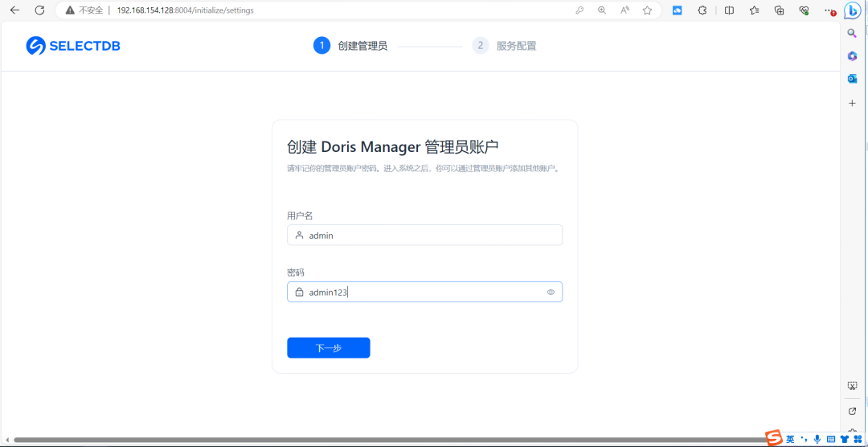
Task: Click the address bar URL
Action: pos(185,10)
